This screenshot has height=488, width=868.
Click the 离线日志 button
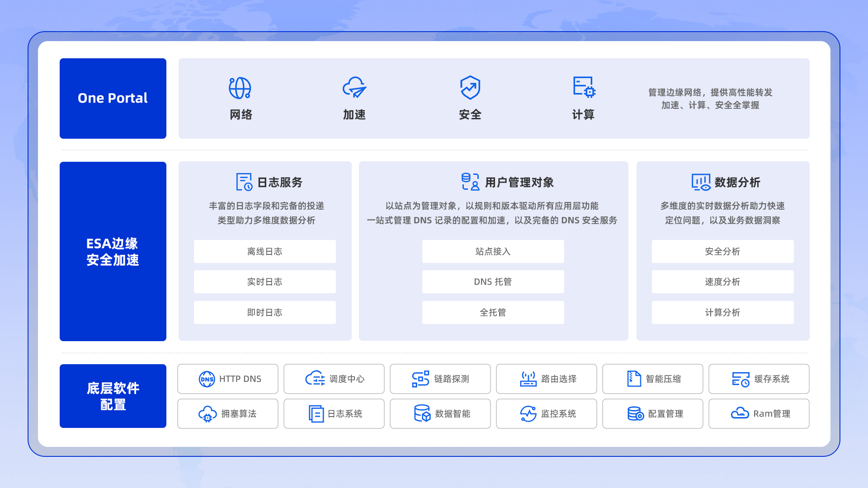(x=264, y=251)
